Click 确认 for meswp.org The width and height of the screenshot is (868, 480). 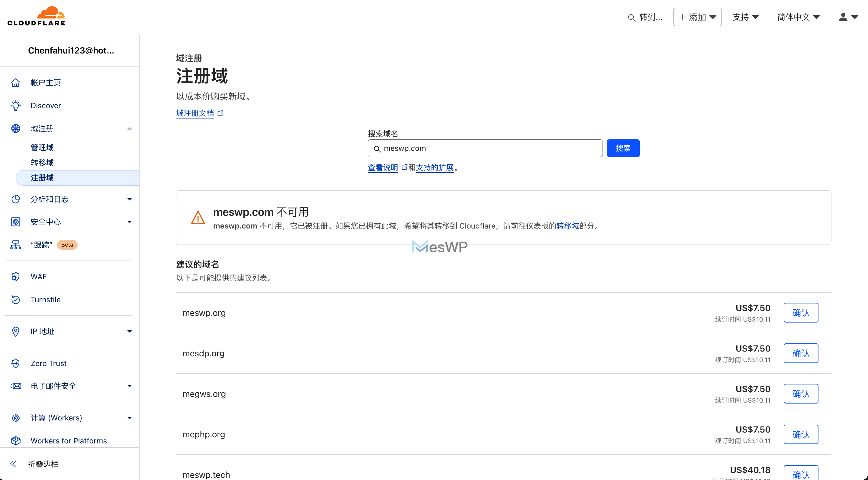point(801,313)
